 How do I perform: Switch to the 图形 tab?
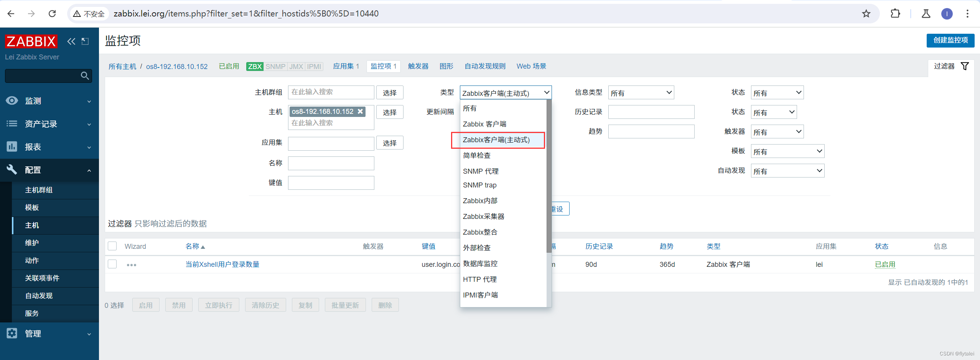pos(446,66)
